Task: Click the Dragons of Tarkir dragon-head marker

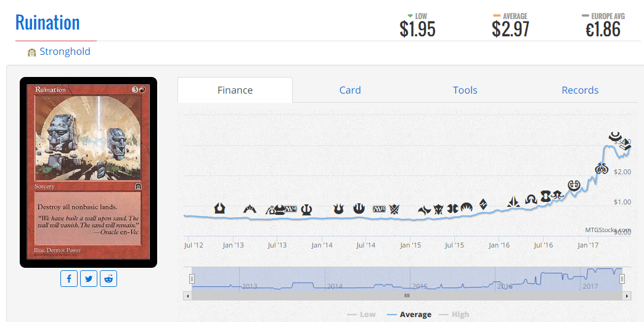Action: pos(439,209)
